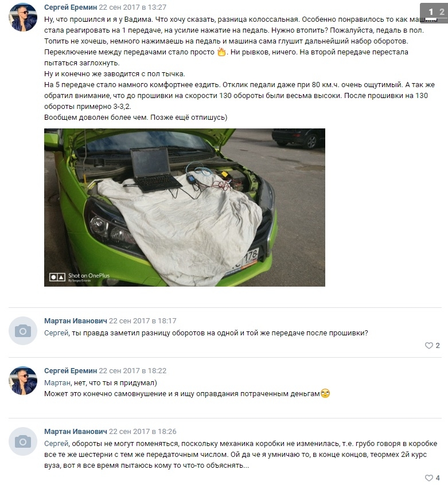Screen dimensions: 448x485
Task: Open Сергей Еремин's avatar on 18:22 reply
Action: pos(23,381)
